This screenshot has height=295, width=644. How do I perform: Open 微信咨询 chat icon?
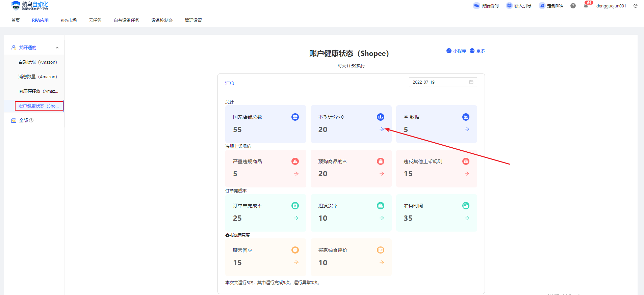(x=476, y=6)
